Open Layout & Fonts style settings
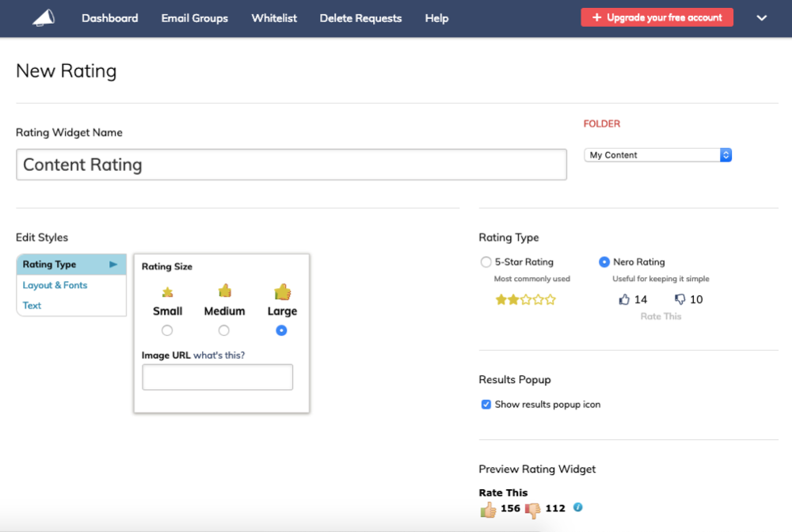 coord(55,285)
